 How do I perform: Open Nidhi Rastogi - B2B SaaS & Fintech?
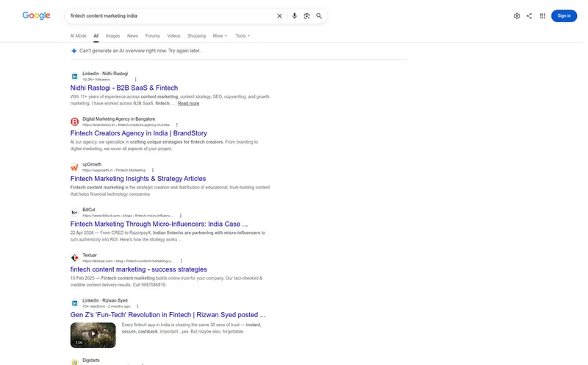(x=124, y=88)
